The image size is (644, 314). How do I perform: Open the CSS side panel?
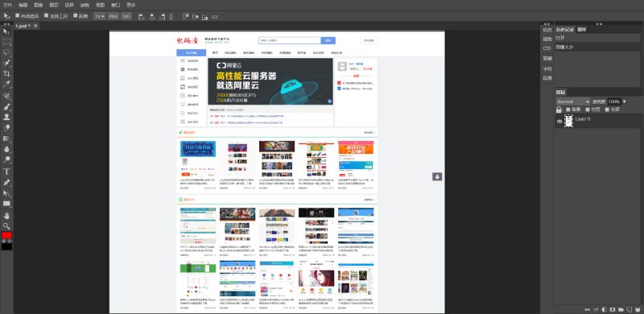point(547,48)
